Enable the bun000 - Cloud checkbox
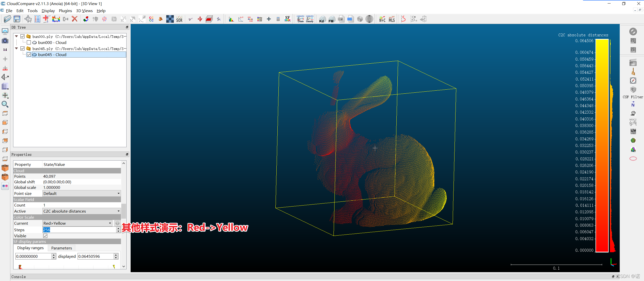Viewport: 644px width, 281px height. pyautogui.click(x=29, y=42)
